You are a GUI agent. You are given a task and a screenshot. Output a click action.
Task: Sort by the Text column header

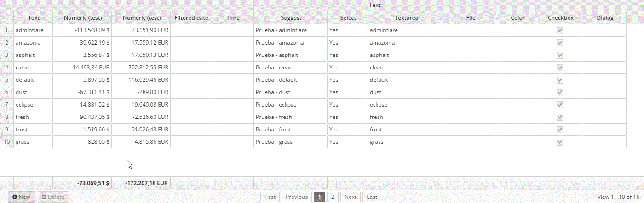click(x=34, y=18)
